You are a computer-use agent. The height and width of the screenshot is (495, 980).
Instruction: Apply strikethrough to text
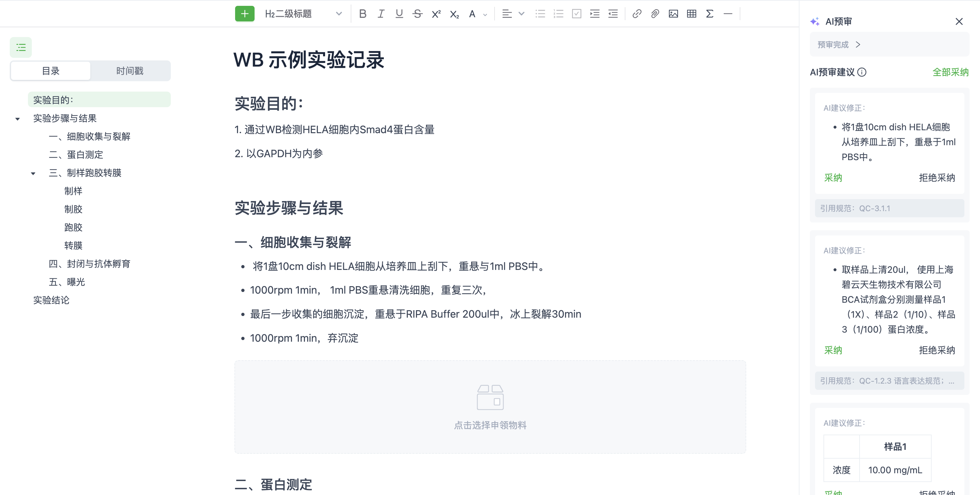click(x=417, y=14)
